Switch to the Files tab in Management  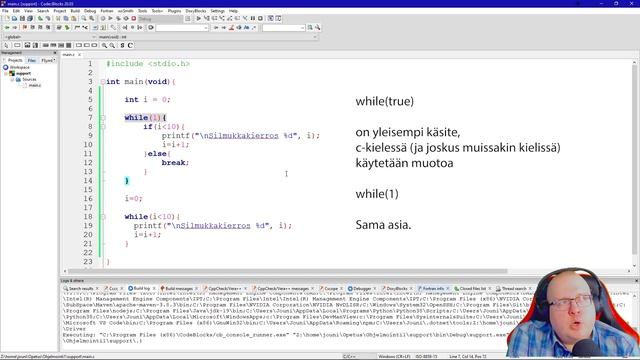point(31,60)
